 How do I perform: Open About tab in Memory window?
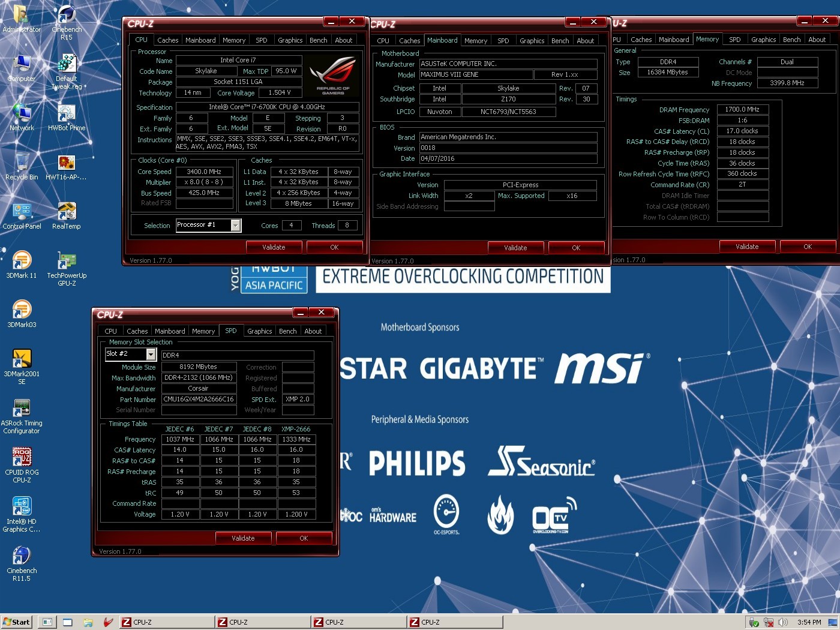tap(817, 40)
